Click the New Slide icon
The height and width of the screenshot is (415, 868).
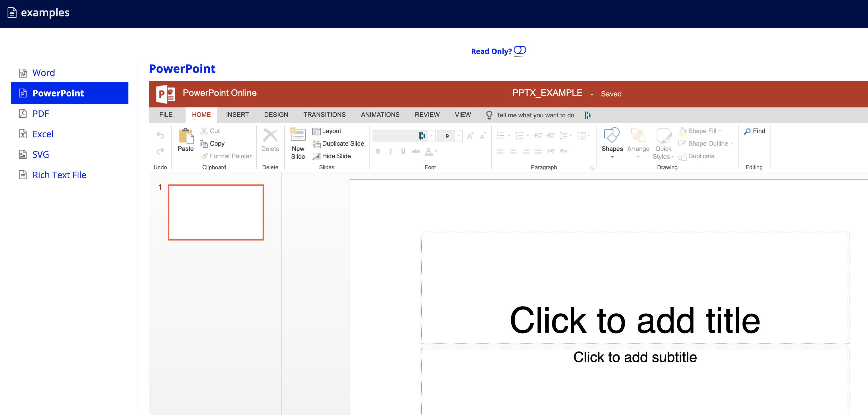297,135
